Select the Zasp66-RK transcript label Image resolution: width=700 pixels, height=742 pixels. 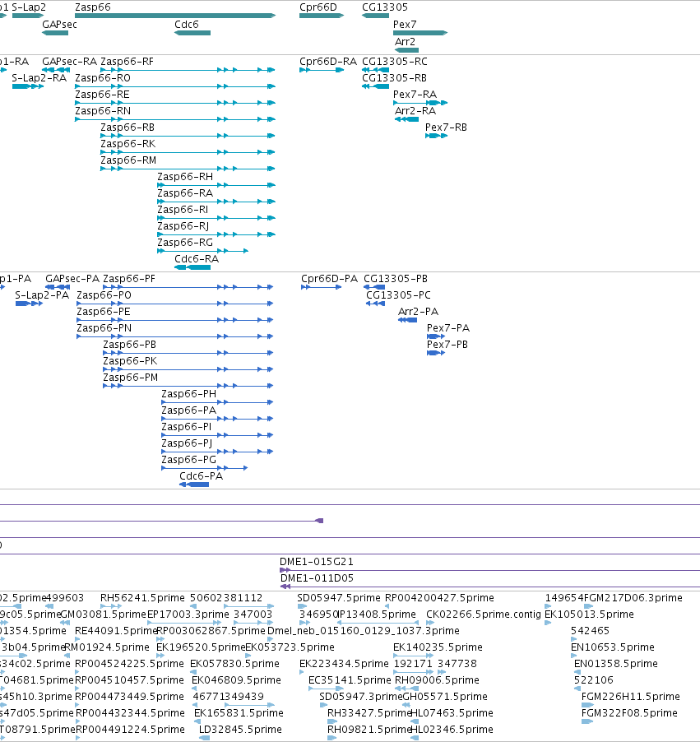click(127, 143)
